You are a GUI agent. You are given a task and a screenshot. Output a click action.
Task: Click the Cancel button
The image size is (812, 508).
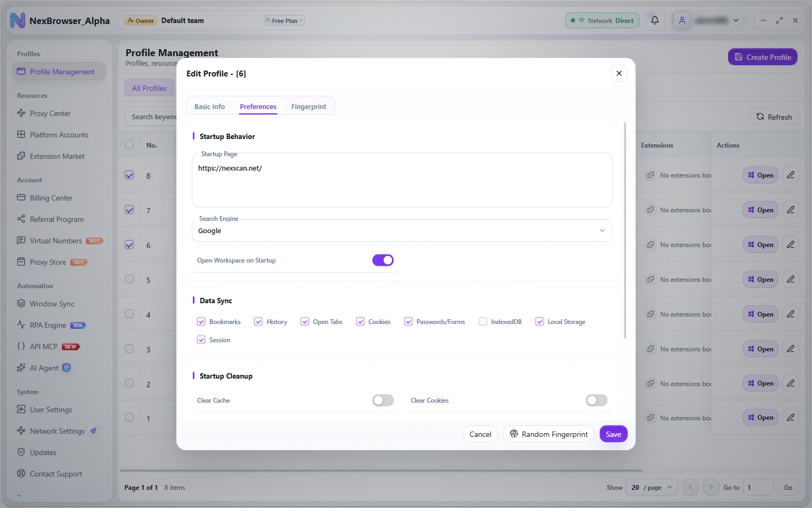tap(480, 434)
